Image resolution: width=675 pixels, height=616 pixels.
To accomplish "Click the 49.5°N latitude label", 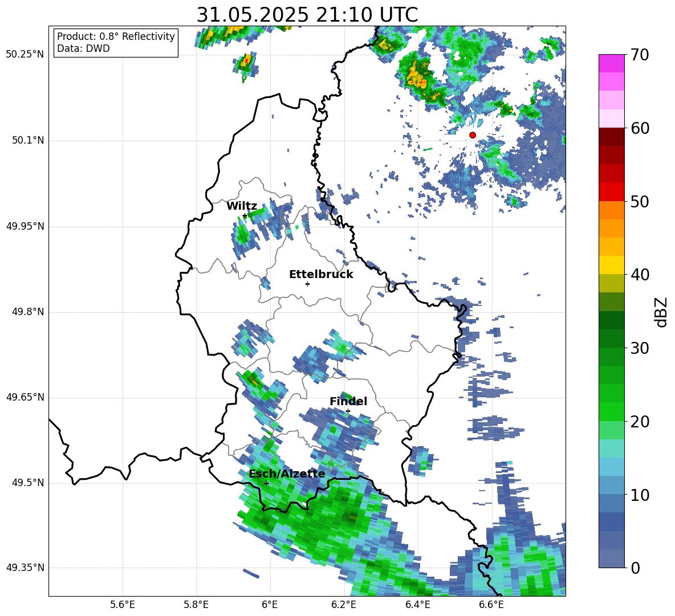I will [x=27, y=483].
